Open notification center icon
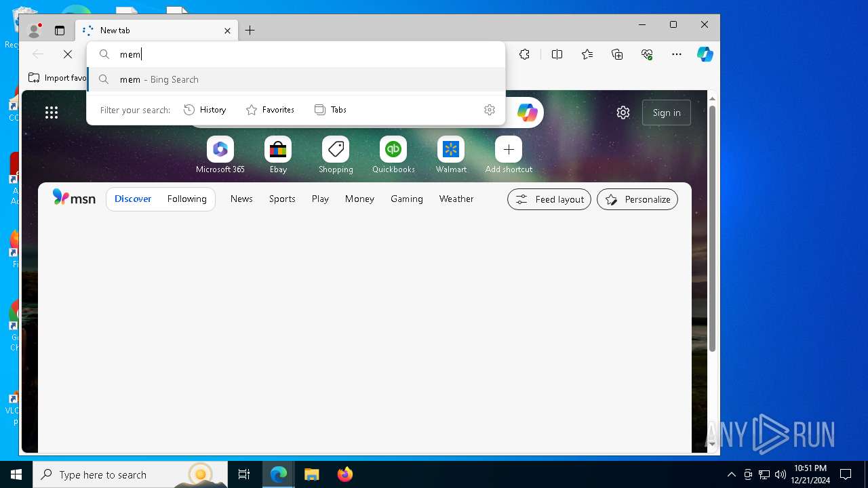Viewport: 868px width, 488px height. point(846,474)
